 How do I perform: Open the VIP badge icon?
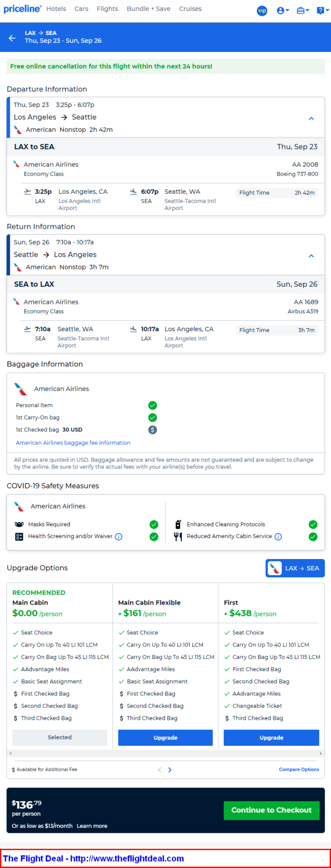262,10
